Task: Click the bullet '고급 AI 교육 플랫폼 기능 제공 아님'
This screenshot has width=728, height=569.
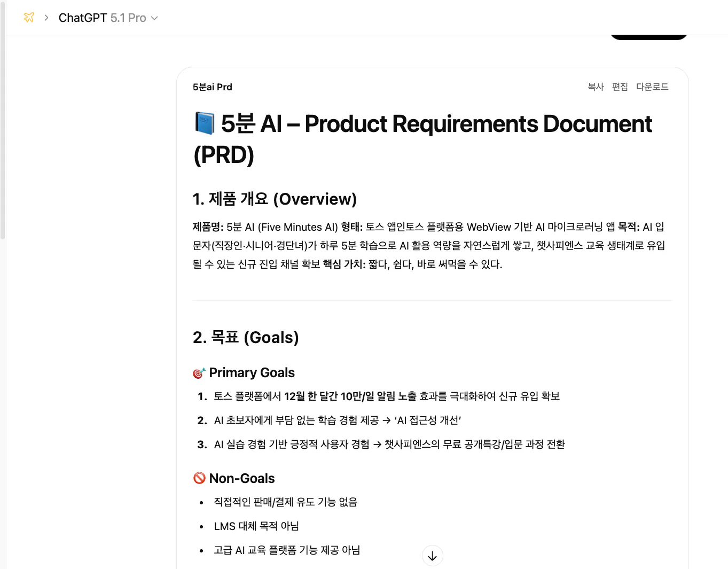Action: pyautogui.click(x=287, y=550)
